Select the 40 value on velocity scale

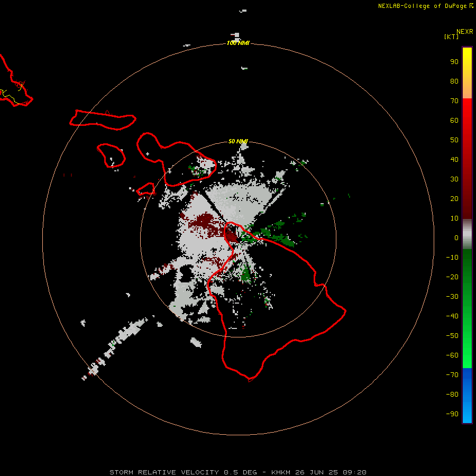(454, 160)
